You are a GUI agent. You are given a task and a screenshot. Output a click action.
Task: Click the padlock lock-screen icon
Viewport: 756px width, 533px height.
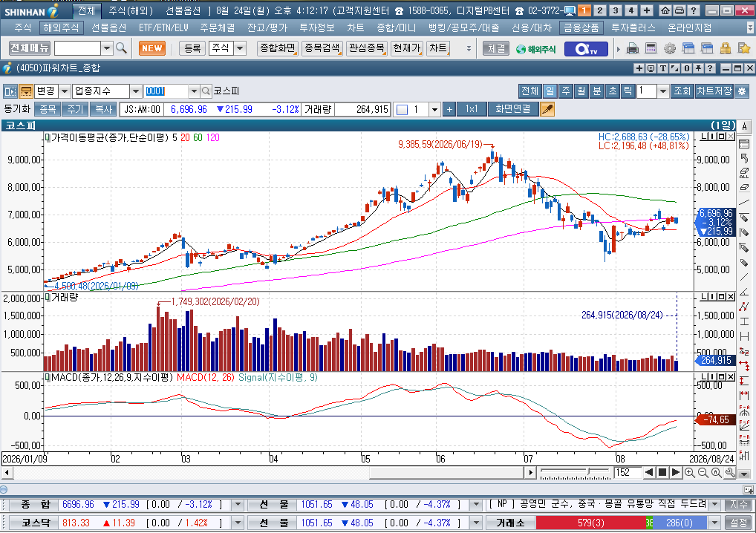[725, 48]
